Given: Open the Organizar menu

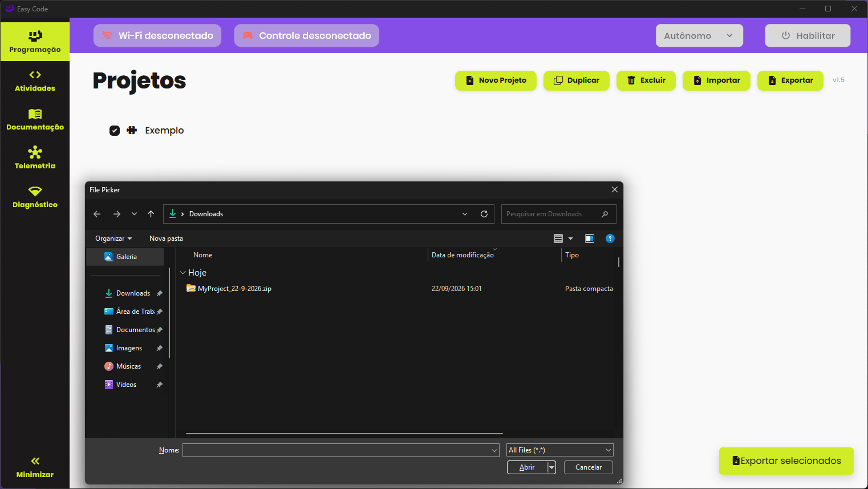Looking at the screenshot, I should 113,239.
